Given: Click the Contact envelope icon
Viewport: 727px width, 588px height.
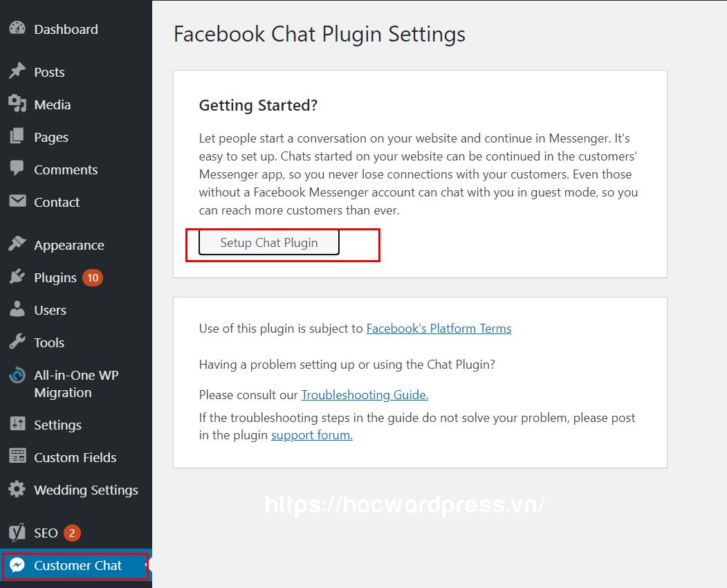Looking at the screenshot, I should [x=17, y=202].
